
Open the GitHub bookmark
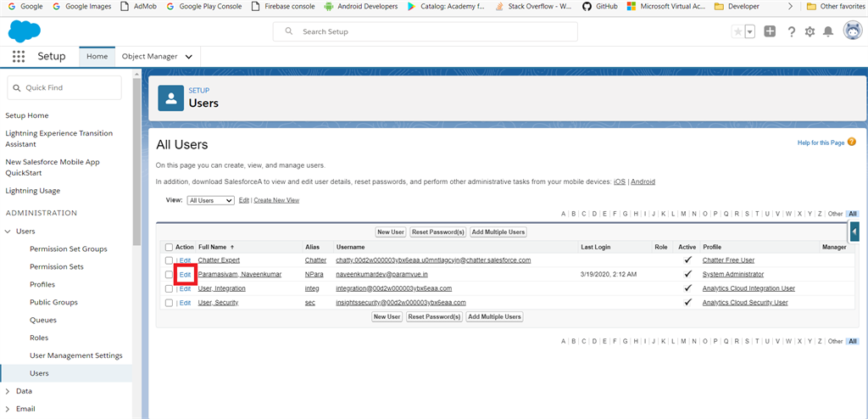pos(601,7)
